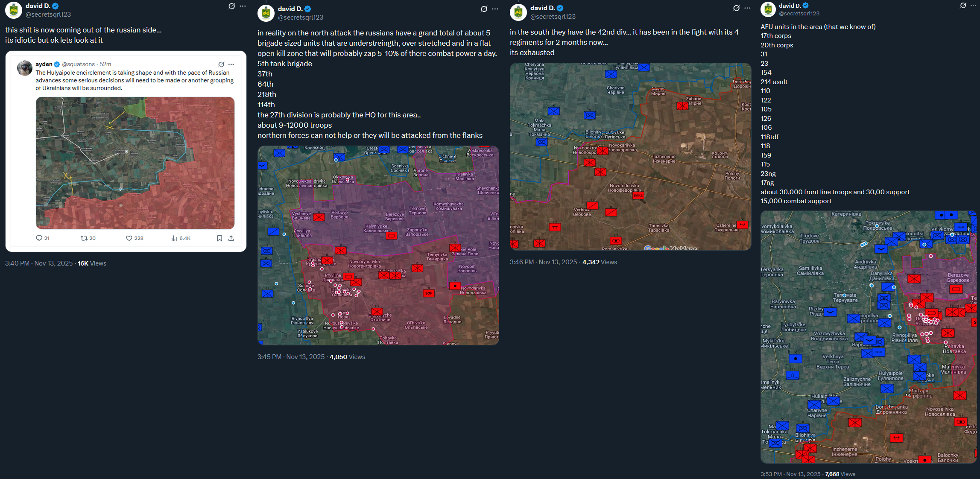Image resolution: width=980 pixels, height=479 pixels.
Task: Click retweet icon on ayden's quoted tweet
Action: click(x=84, y=238)
